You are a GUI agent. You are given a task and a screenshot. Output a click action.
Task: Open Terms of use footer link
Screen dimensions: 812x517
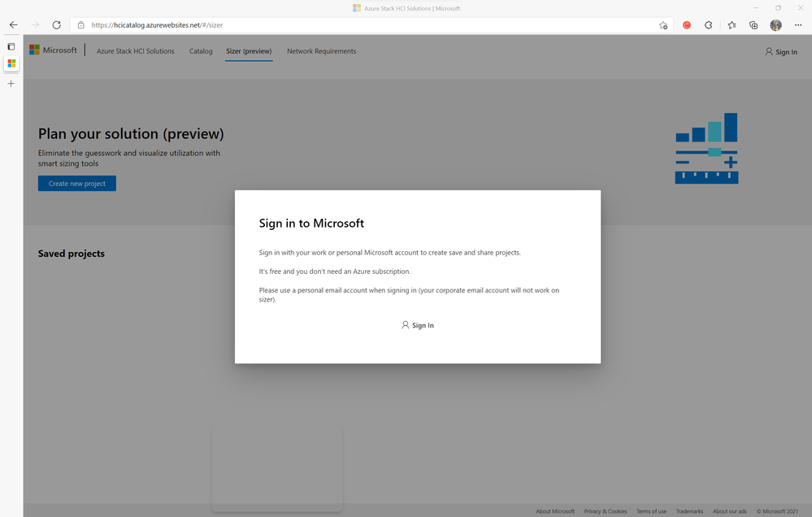coord(651,511)
